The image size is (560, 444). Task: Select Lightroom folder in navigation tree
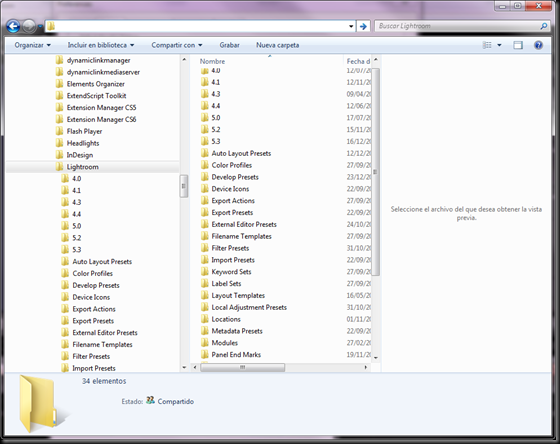82,167
